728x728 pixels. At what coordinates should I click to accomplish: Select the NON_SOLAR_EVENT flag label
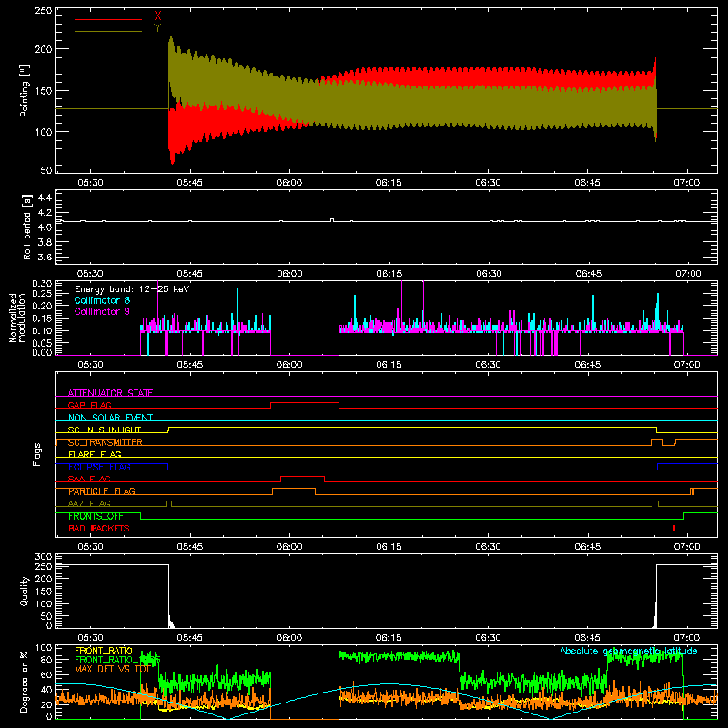110,418
